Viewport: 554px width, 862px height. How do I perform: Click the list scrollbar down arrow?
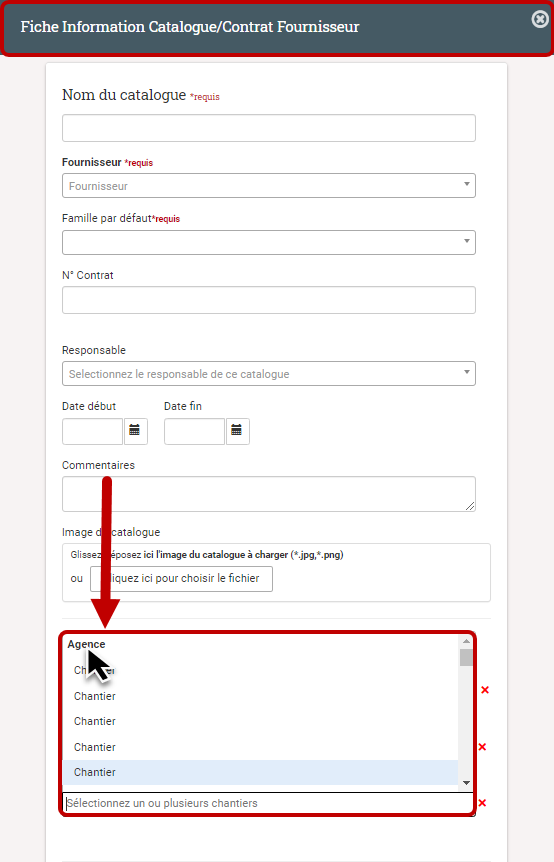(x=466, y=783)
